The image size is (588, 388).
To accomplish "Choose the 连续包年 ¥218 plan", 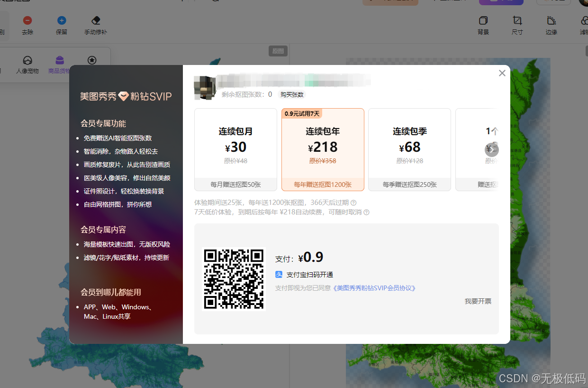I will click(323, 149).
